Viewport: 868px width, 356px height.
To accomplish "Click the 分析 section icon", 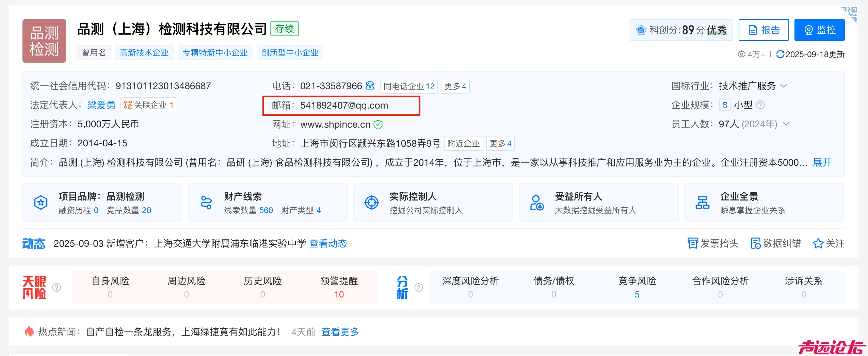I will (402, 287).
